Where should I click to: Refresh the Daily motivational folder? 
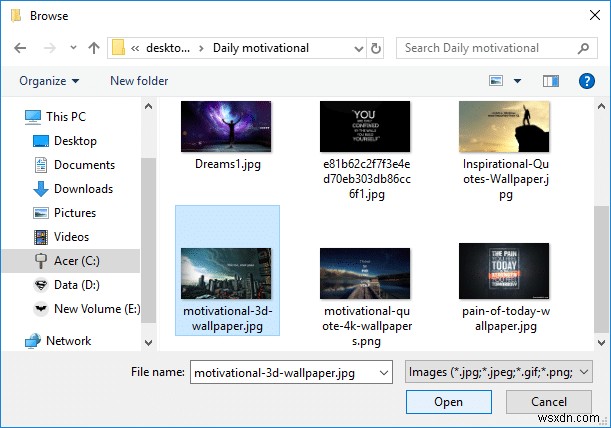click(x=375, y=48)
